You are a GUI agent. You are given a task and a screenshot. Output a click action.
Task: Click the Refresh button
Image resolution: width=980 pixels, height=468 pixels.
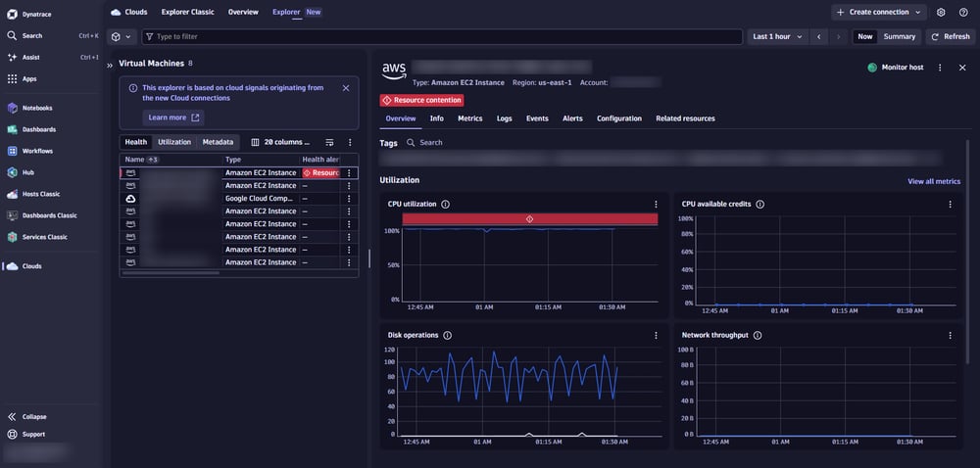(x=950, y=37)
